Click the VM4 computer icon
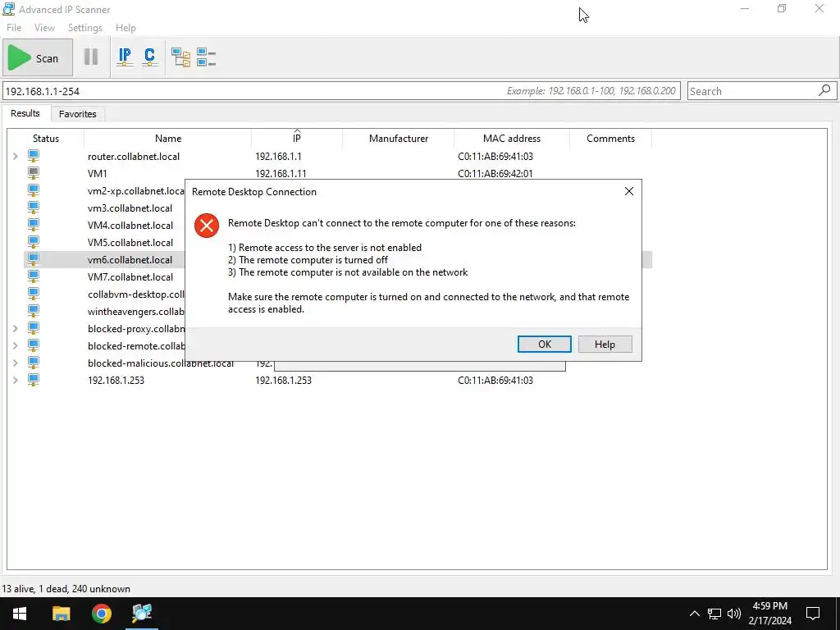The width and height of the screenshot is (840, 630). 34,225
